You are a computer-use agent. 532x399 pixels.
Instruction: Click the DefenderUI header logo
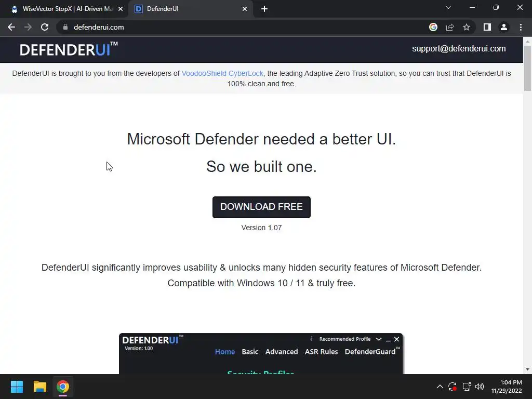tap(69, 49)
